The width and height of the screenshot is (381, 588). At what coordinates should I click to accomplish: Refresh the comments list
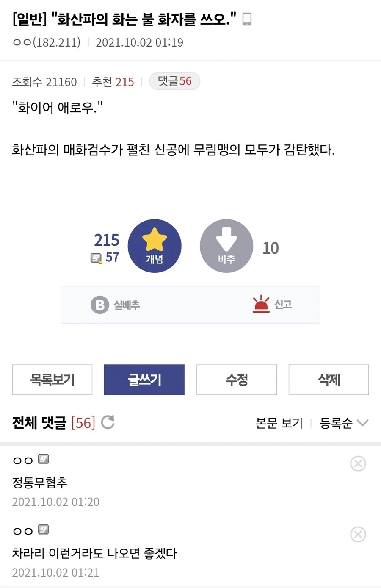pos(108,422)
